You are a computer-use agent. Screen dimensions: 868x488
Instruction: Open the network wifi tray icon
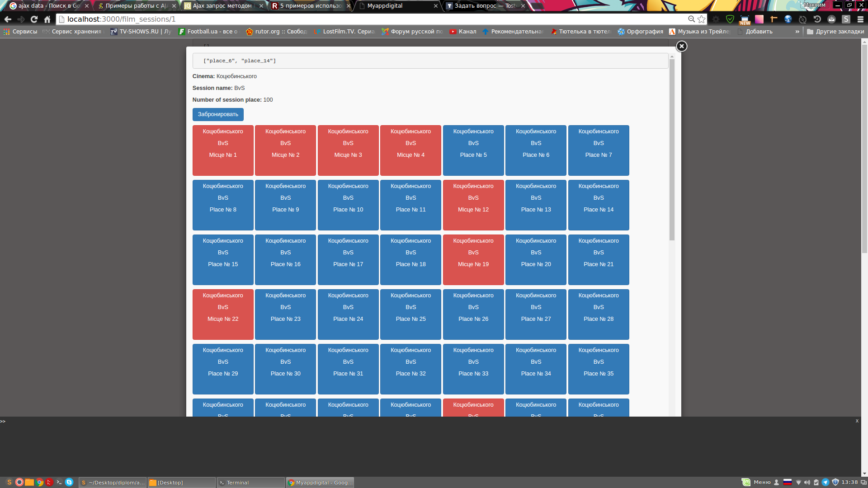tap(798, 482)
